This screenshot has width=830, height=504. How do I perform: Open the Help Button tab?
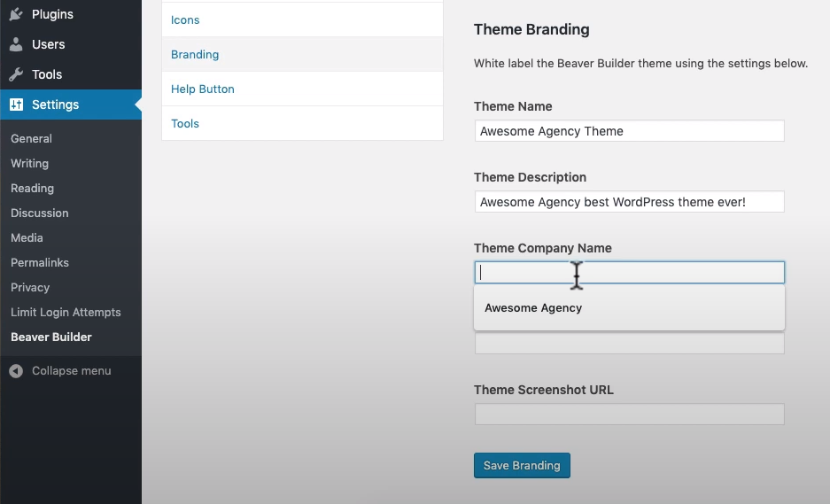(202, 89)
